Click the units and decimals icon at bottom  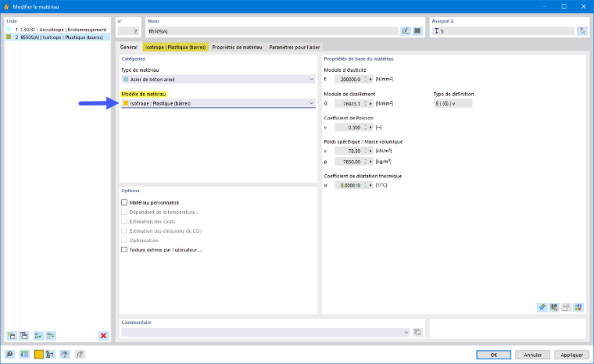point(25,355)
